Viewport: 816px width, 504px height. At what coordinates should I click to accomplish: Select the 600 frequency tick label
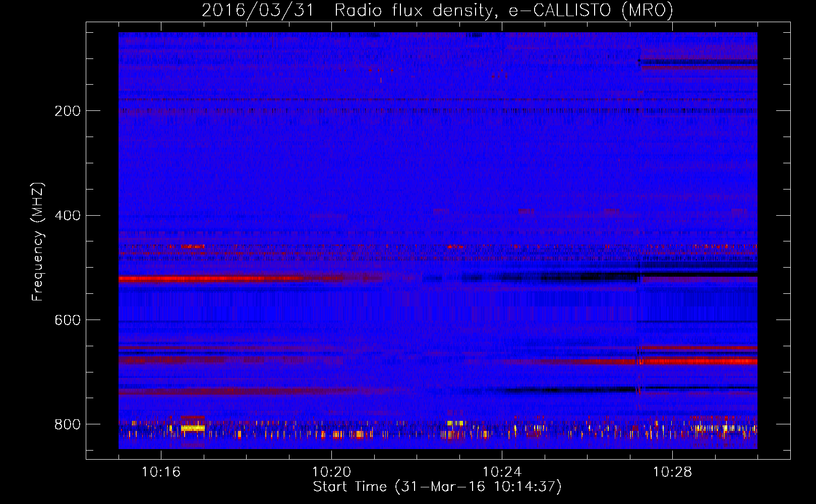pos(68,321)
